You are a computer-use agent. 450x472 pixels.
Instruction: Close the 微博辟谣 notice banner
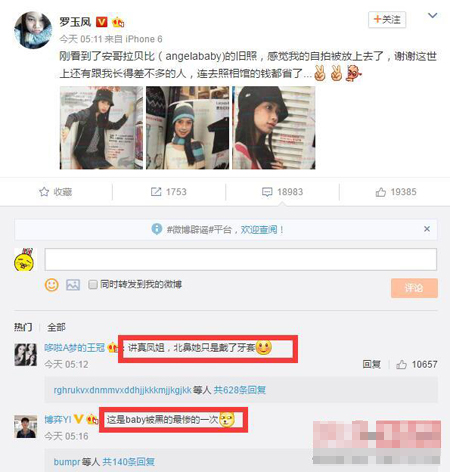point(427,229)
